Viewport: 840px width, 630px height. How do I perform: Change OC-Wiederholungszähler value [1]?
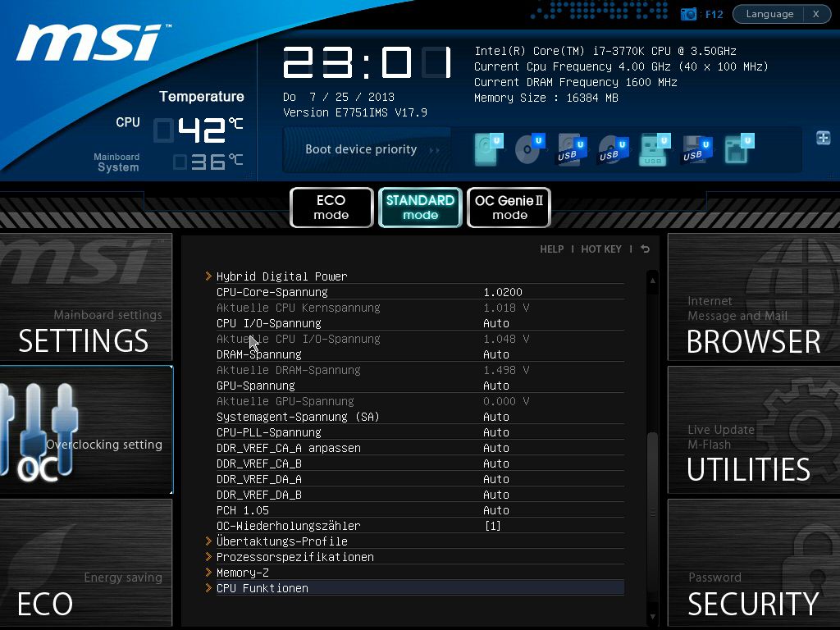coord(492,526)
